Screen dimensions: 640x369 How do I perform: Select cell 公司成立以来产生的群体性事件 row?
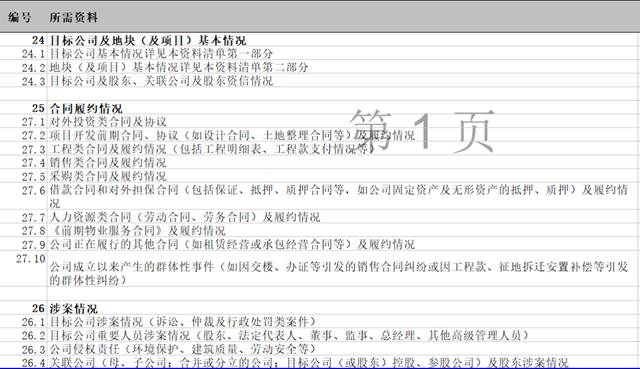point(339,273)
